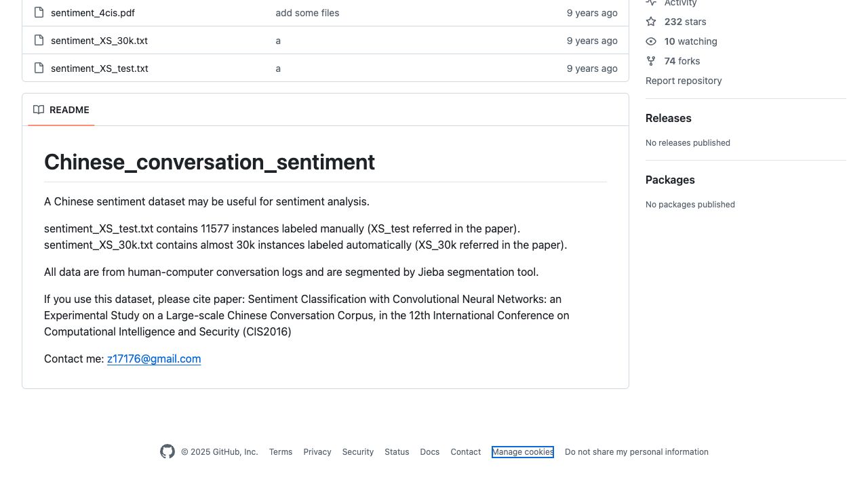Open the Releases section heading
This screenshot has width=868, height=488.
tap(669, 118)
